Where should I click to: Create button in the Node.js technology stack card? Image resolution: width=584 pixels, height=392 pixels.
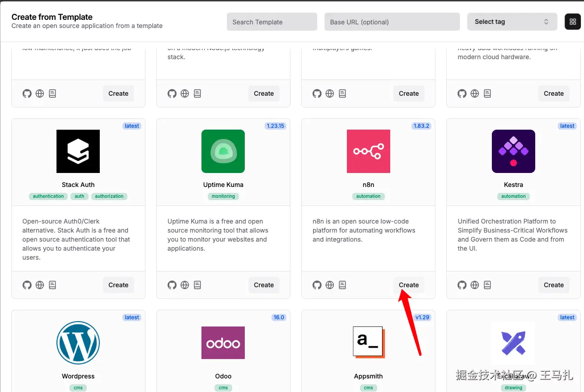point(264,93)
